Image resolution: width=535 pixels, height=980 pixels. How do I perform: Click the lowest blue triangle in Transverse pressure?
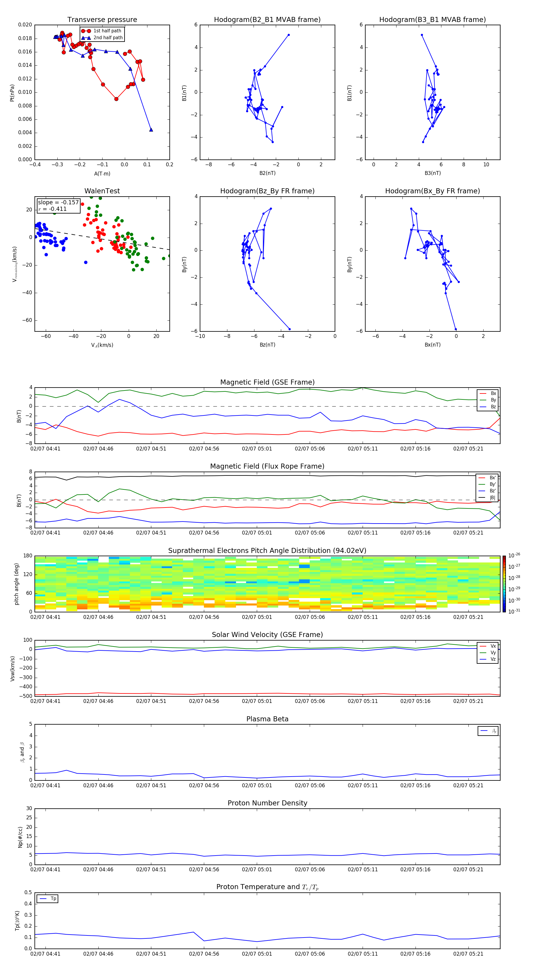pyautogui.click(x=151, y=130)
